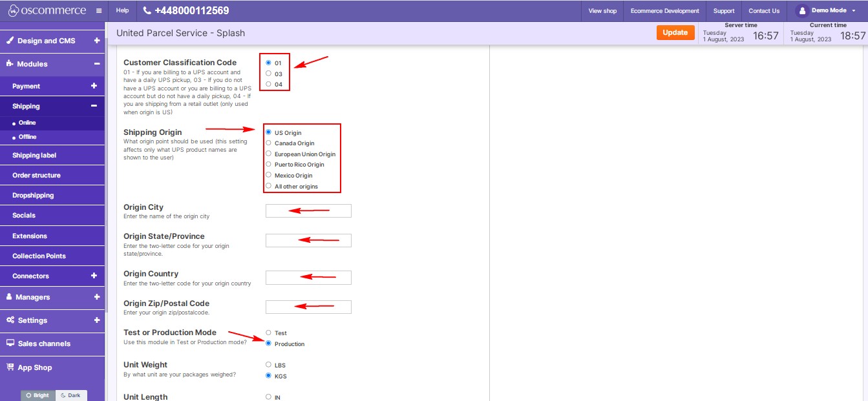Collapse Shipping submenu minus icon
This screenshot has height=401, width=868.
pyautogui.click(x=94, y=106)
